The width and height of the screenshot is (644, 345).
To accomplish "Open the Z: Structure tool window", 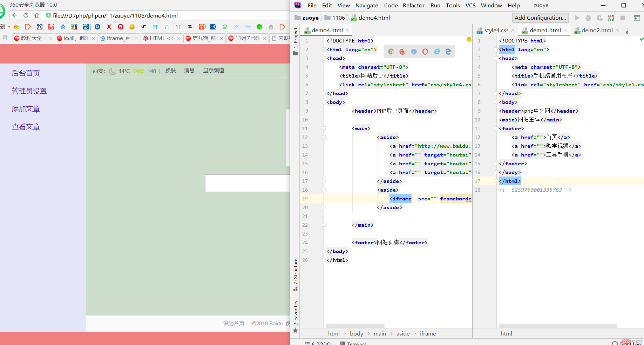I will coord(296,275).
